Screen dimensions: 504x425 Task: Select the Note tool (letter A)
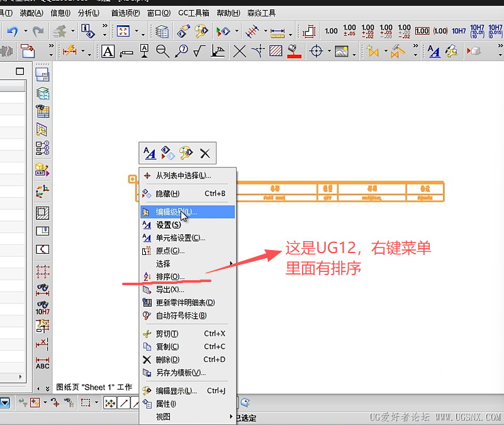pyautogui.click(x=108, y=51)
